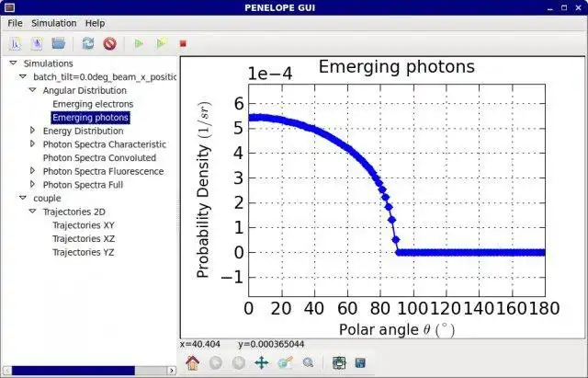Image resolution: width=588 pixels, height=378 pixels.
Task: Select the Photon Spectra Fluorescence label
Action: point(103,171)
